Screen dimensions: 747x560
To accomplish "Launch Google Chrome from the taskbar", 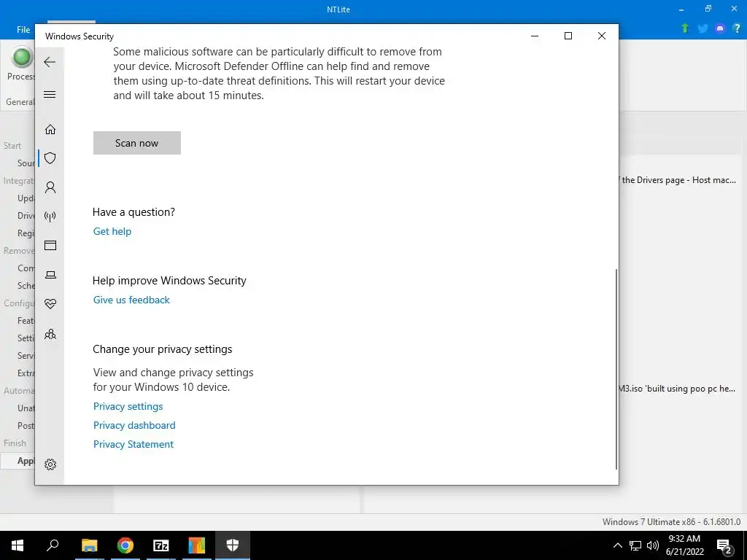I will click(125, 545).
